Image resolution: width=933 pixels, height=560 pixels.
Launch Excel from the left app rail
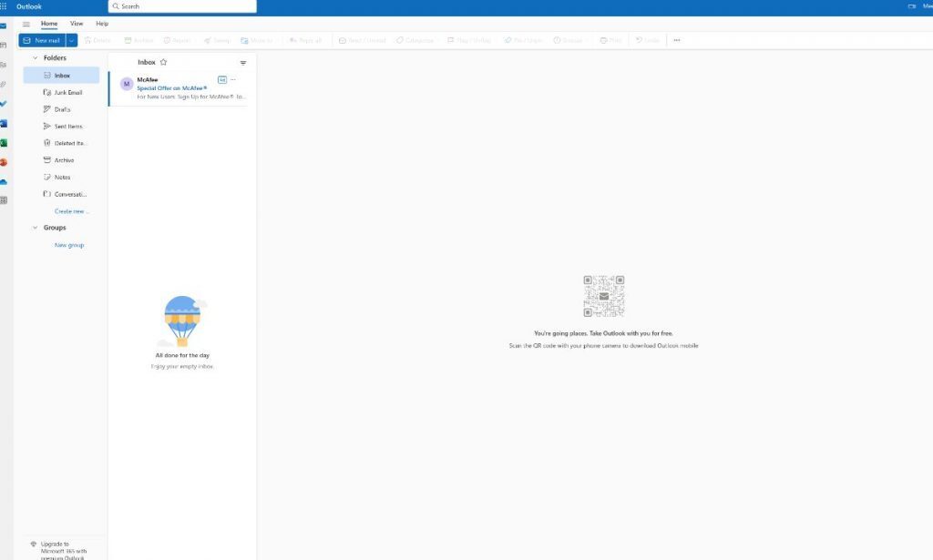(x=5, y=143)
